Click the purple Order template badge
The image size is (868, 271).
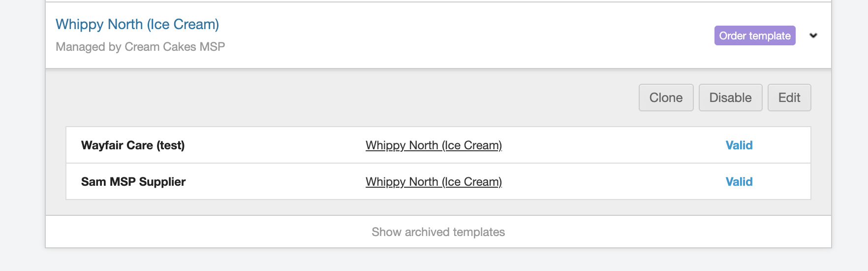coord(754,35)
